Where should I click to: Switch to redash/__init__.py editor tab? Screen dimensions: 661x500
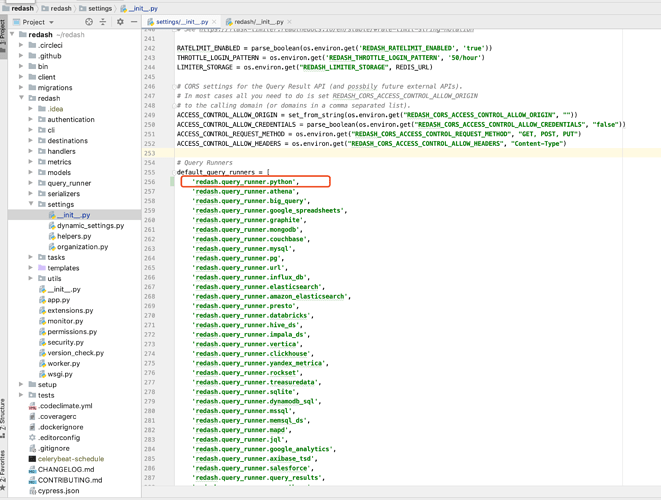pyautogui.click(x=259, y=22)
